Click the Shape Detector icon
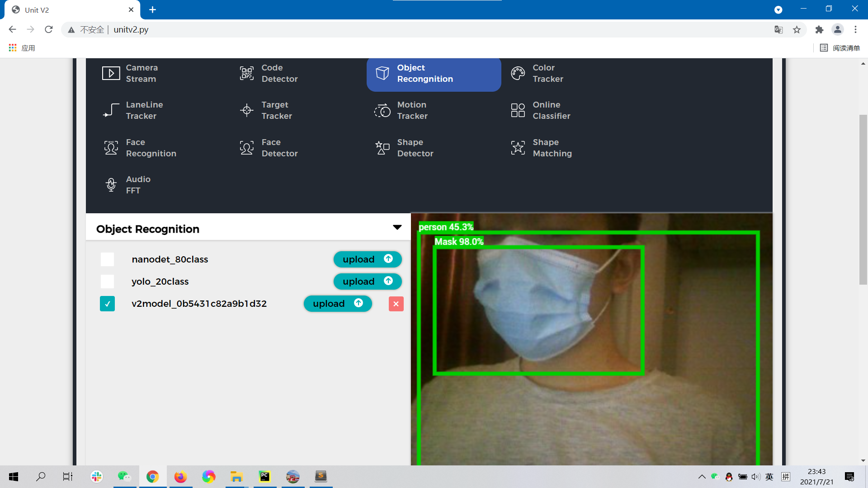The height and width of the screenshot is (488, 868). tap(382, 148)
